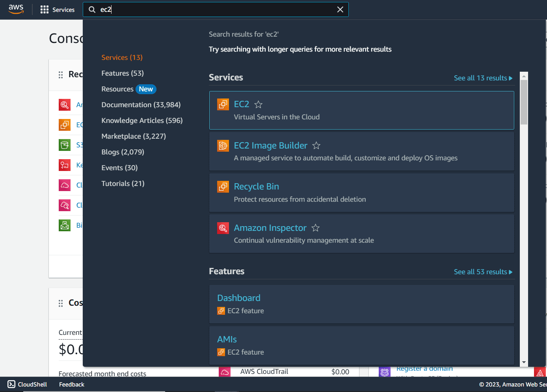Click the EC2 Image Builder service icon

pos(223,146)
